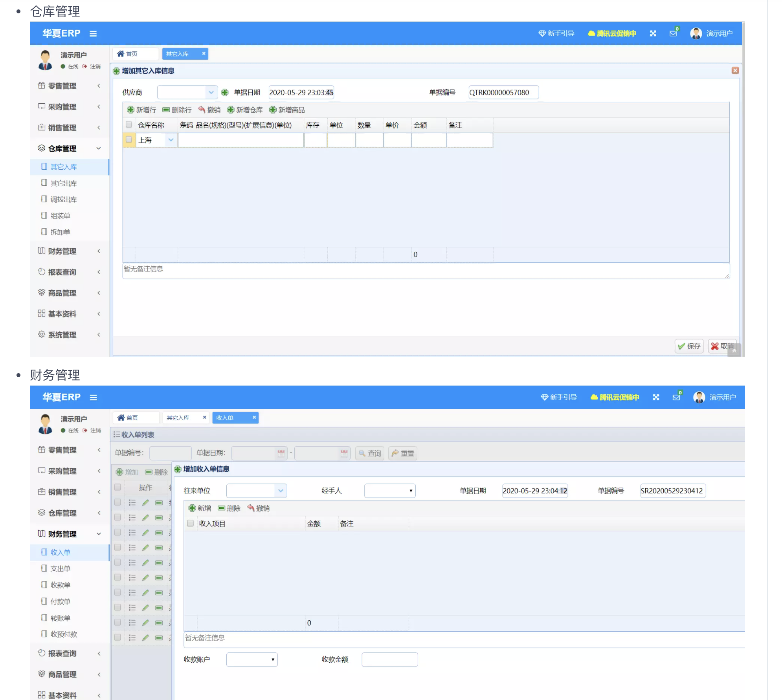Check the row checkbox beside 上海 warehouse
782x700 pixels.
point(129,139)
